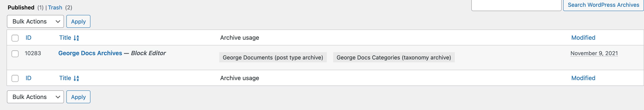The height and width of the screenshot is (110, 644).
Task: Click the top Apply button
Action: 78,22
